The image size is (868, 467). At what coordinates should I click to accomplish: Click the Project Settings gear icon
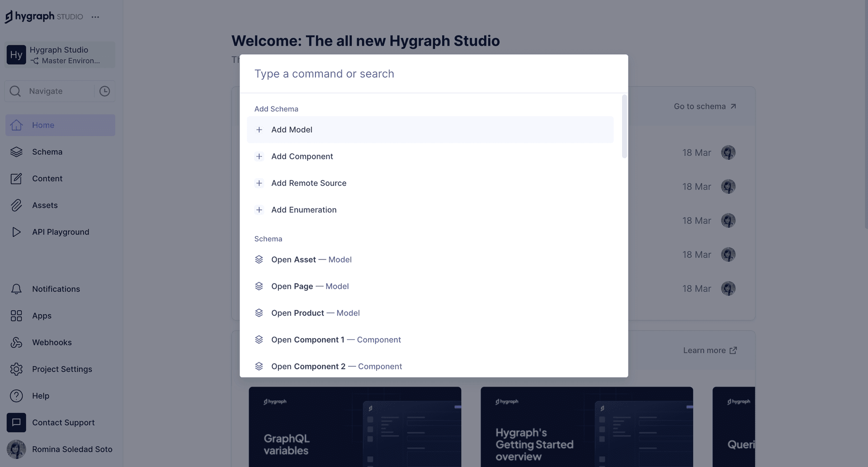(16, 369)
